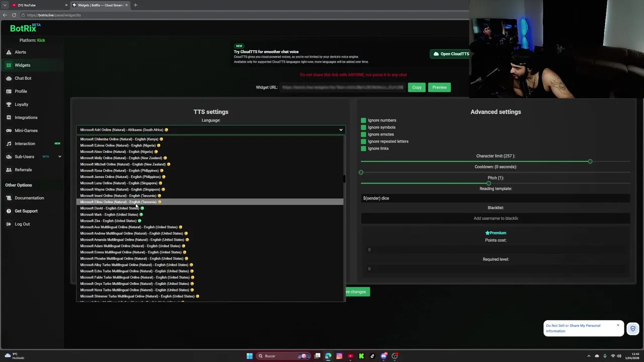Choose Microsoft Elimu Tanzania voice option

pos(210,202)
